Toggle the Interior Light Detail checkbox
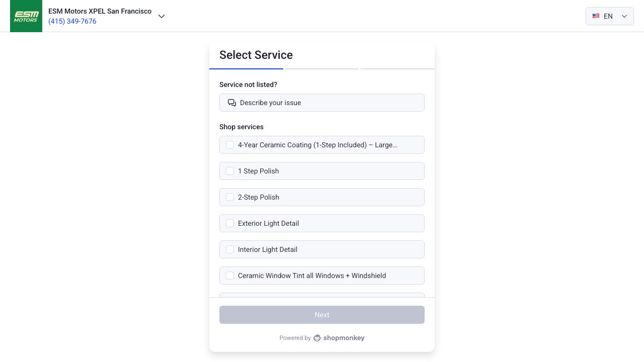This screenshot has width=644, height=362. 230,249
